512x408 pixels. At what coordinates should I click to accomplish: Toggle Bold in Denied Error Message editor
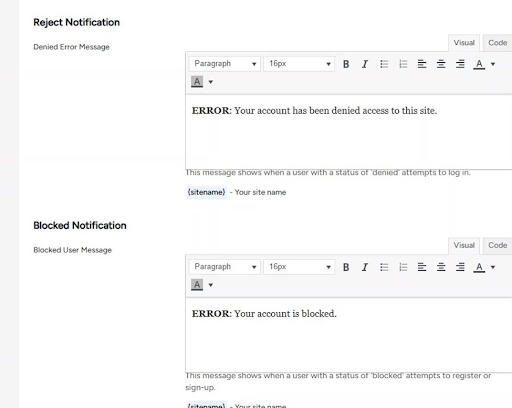click(x=346, y=64)
